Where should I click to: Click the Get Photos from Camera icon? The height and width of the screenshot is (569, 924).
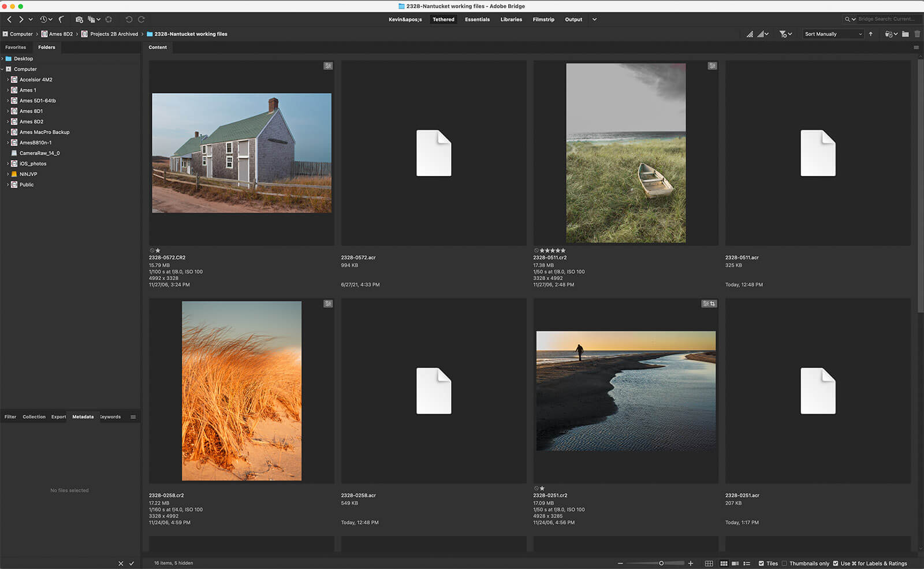pos(79,20)
